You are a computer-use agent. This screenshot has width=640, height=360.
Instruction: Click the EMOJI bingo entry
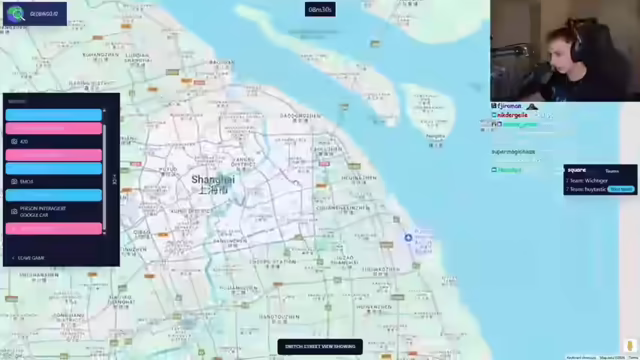click(54, 182)
